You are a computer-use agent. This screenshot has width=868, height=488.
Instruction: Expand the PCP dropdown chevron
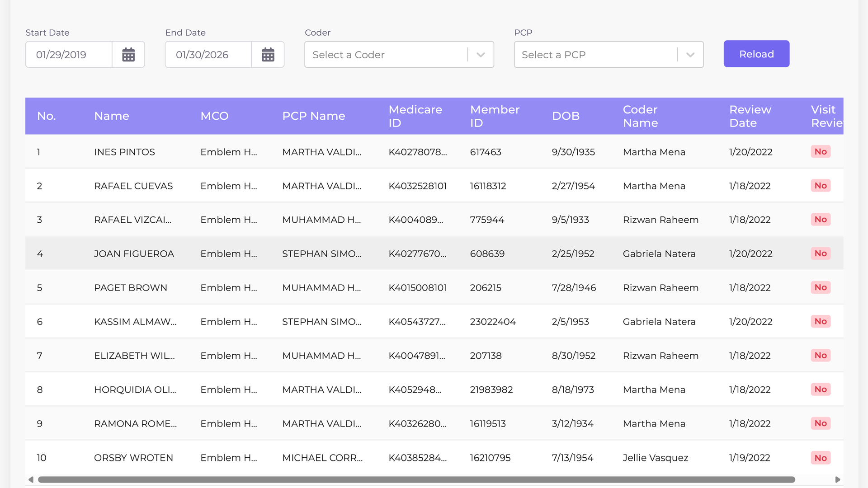tap(690, 55)
